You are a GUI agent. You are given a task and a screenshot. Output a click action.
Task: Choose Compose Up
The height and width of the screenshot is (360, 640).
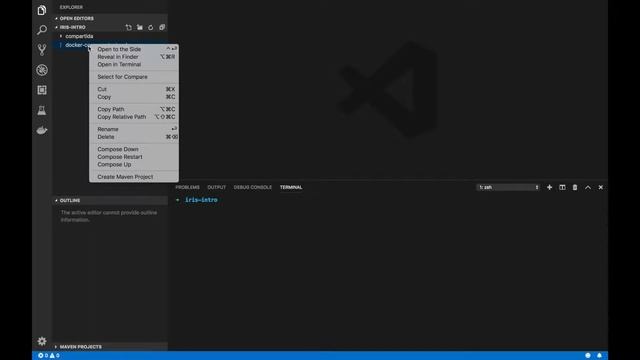click(133, 164)
